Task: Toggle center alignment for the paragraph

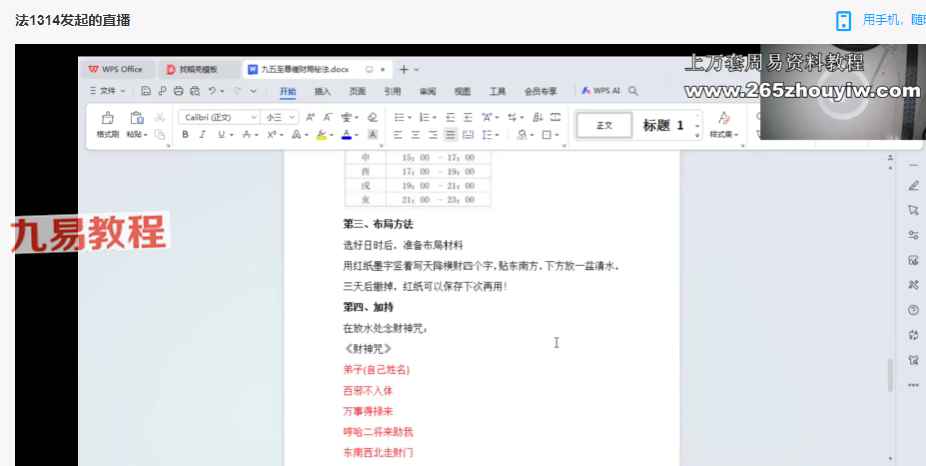Action: tap(416, 134)
